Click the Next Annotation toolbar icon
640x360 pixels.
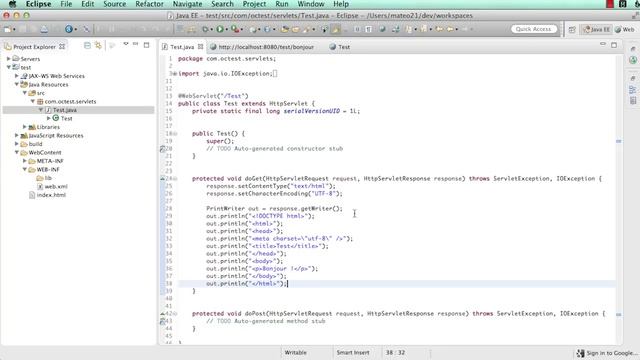click(x=409, y=29)
